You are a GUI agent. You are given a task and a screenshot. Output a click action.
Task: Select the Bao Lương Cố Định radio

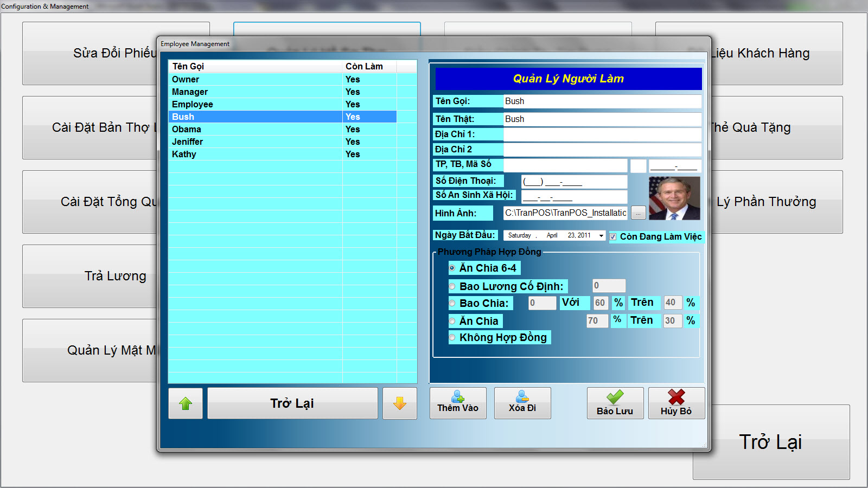tap(452, 286)
